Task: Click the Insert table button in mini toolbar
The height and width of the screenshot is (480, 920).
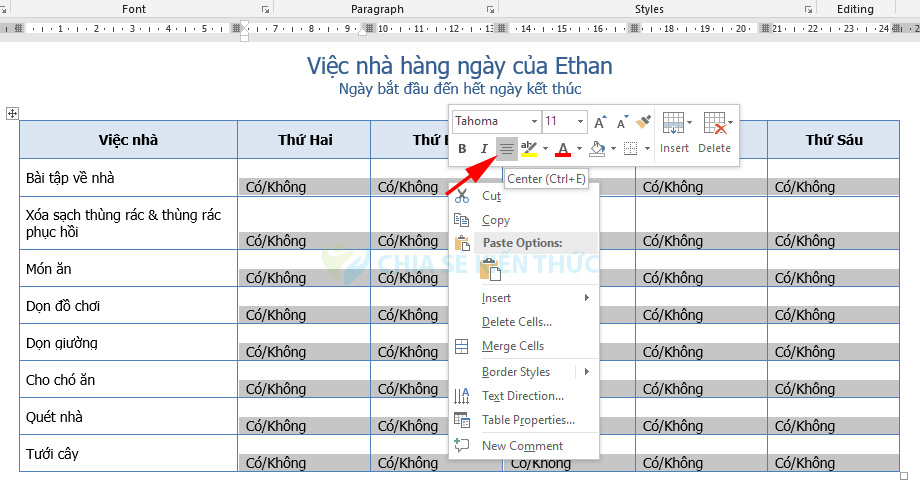Action: tap(674, 131)
